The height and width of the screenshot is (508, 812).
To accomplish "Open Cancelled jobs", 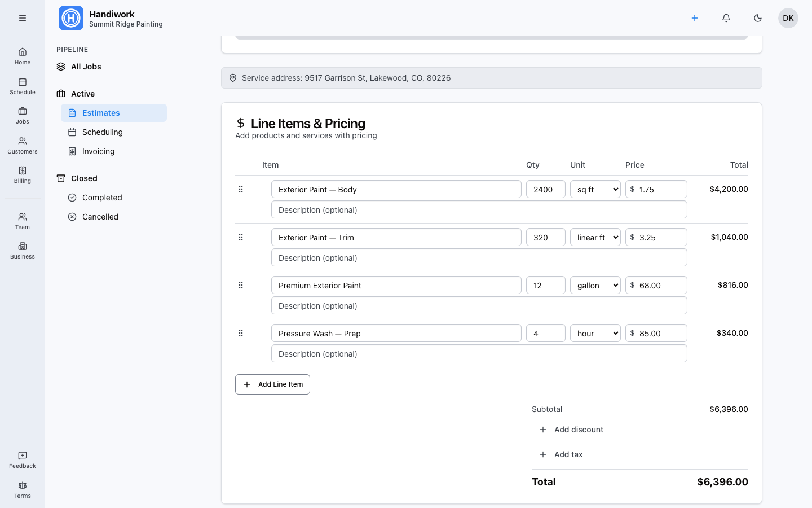I will tap(114, 217).
